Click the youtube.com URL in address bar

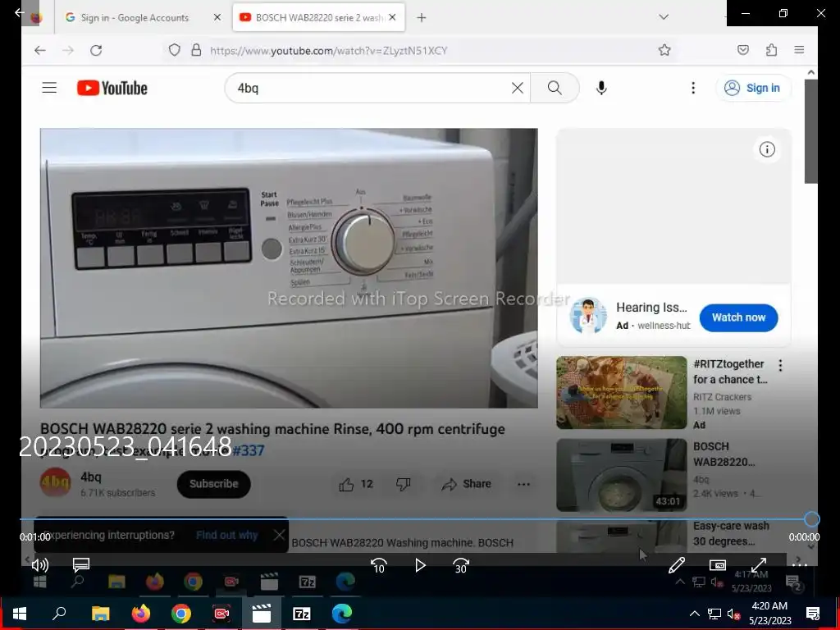[x=328, y=51]
